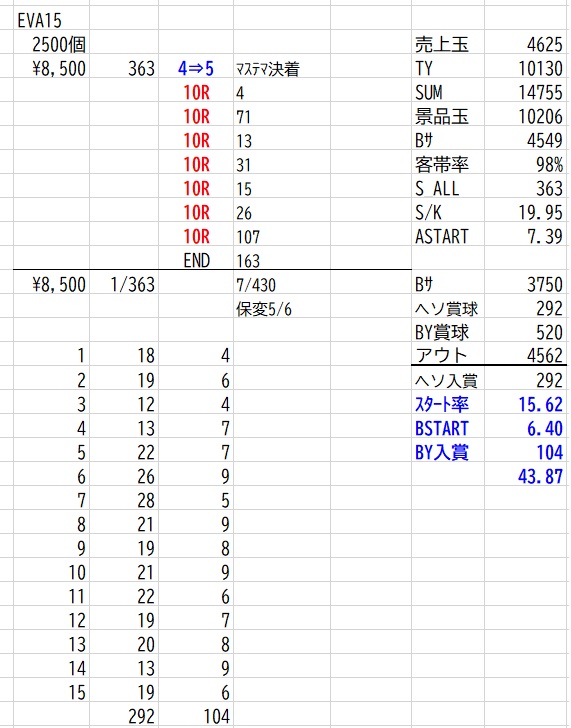Click the blue スタート率 value 15.62

click(540, 404)
